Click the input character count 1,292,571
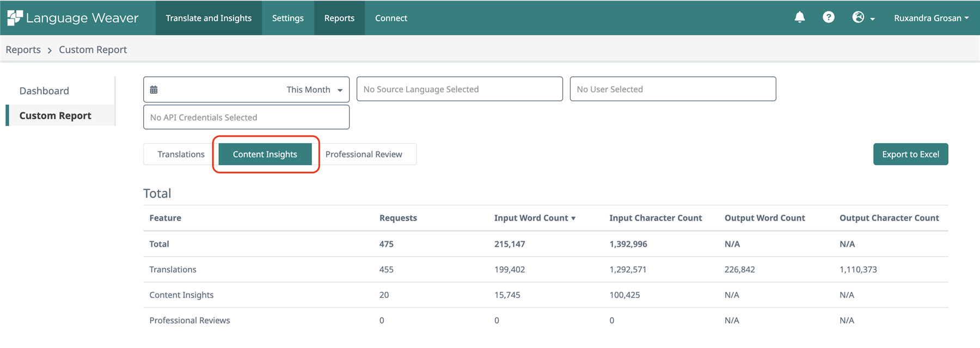Viewport: 980px width, 348px height. 628,270
